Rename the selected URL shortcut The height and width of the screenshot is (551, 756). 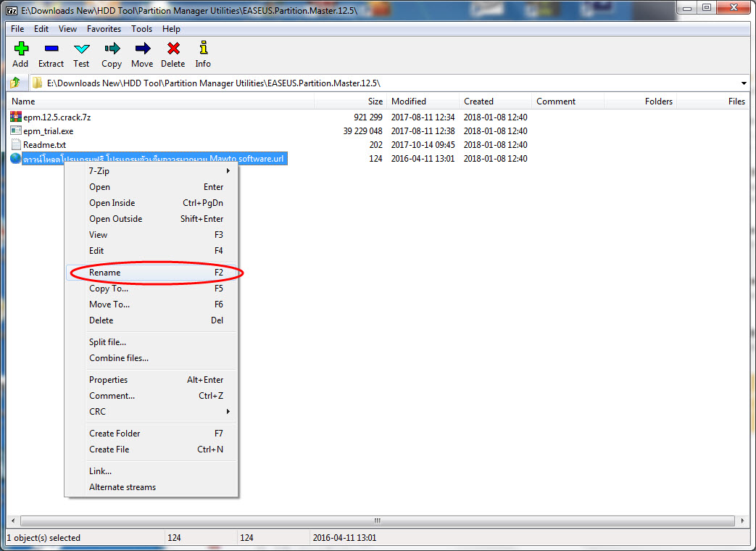(104, 272)
